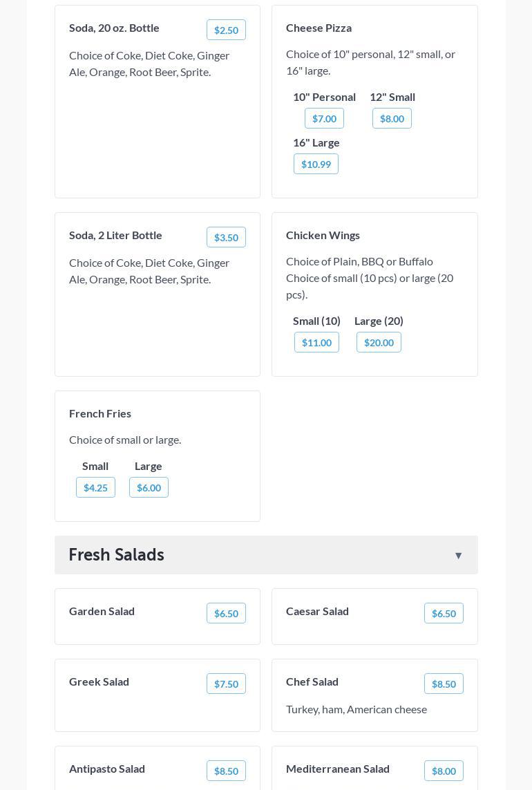Open the Chicken Wings item title
Image resolution: width=532 pixels, height=790 pixels.
click(323, 235)
